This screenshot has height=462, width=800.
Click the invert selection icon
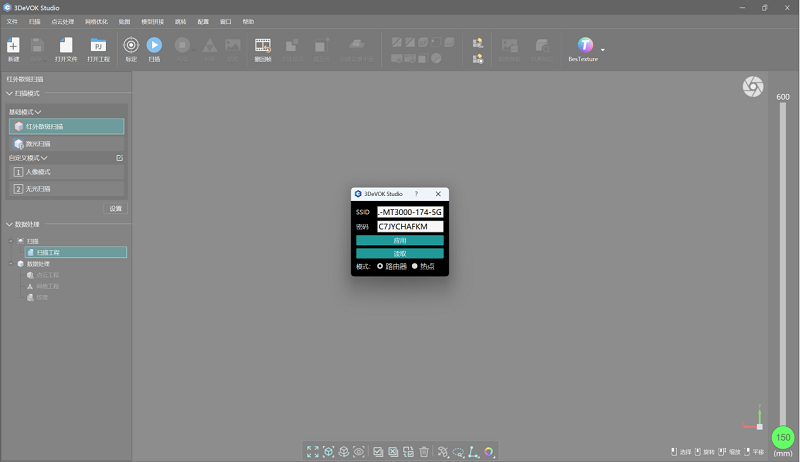[x=408, y=451]
